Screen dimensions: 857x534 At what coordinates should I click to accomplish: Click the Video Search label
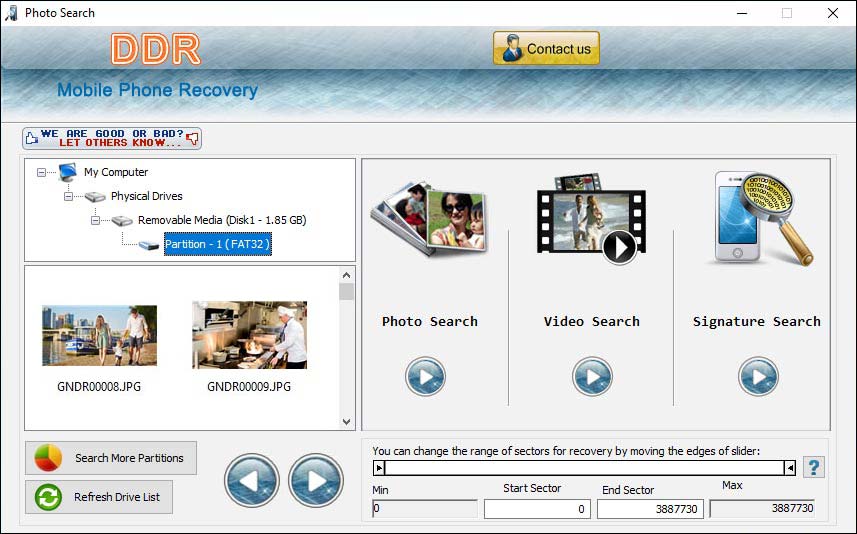[x=591, y=321]
